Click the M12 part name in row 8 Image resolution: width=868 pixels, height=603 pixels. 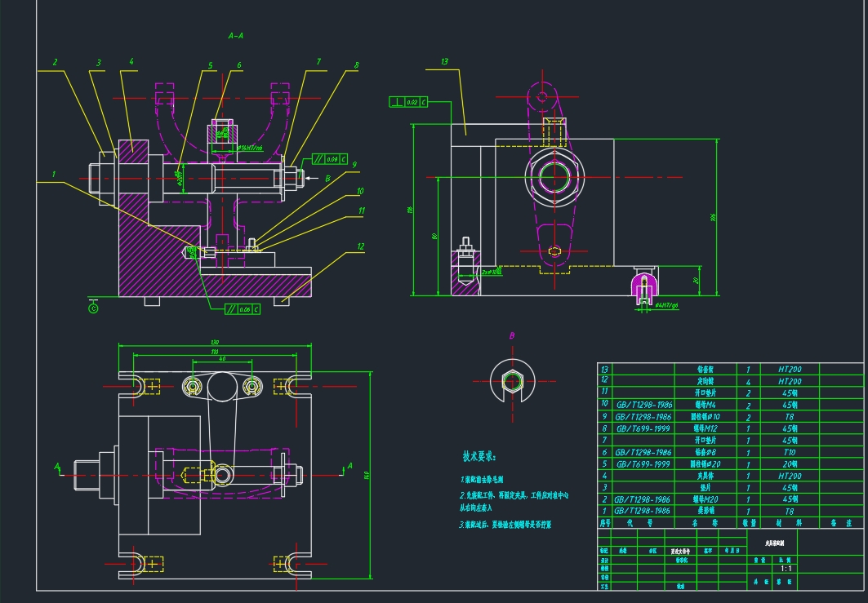tap(706, 428)
